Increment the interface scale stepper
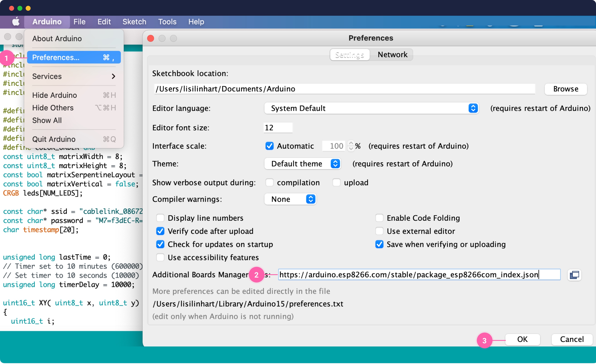The height and width of the screenshot is (364, 596). tap(351, 143)
